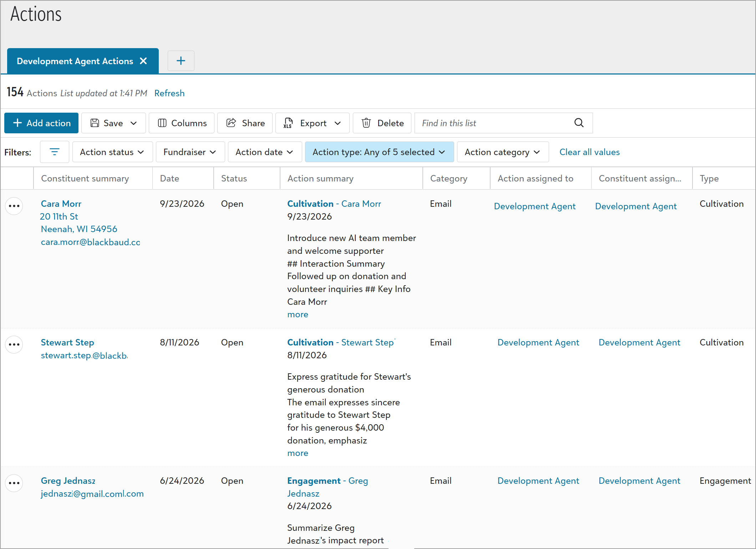Open Greg Jednasz constituent record
This screenshot has height=549, width=756.
coord(68,481)
